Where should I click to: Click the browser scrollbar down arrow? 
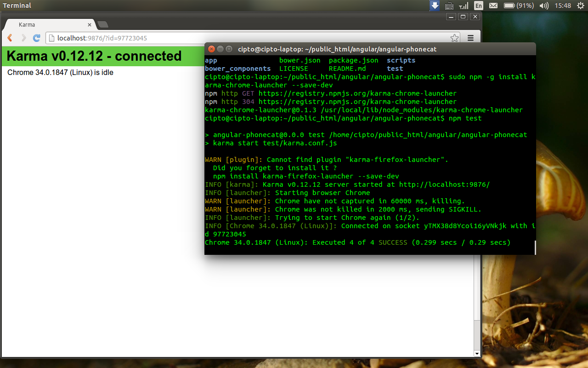(x=477, y=353)
